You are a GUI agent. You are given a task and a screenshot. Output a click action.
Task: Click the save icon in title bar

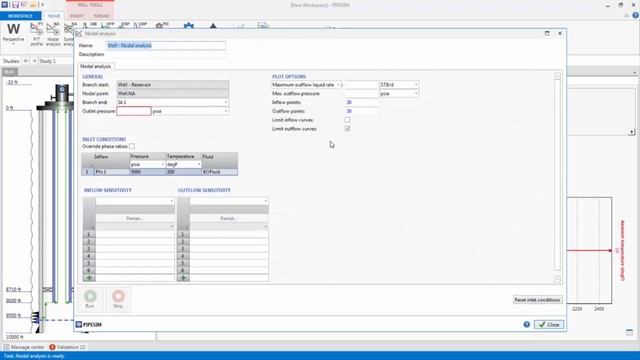click(15, 5)
